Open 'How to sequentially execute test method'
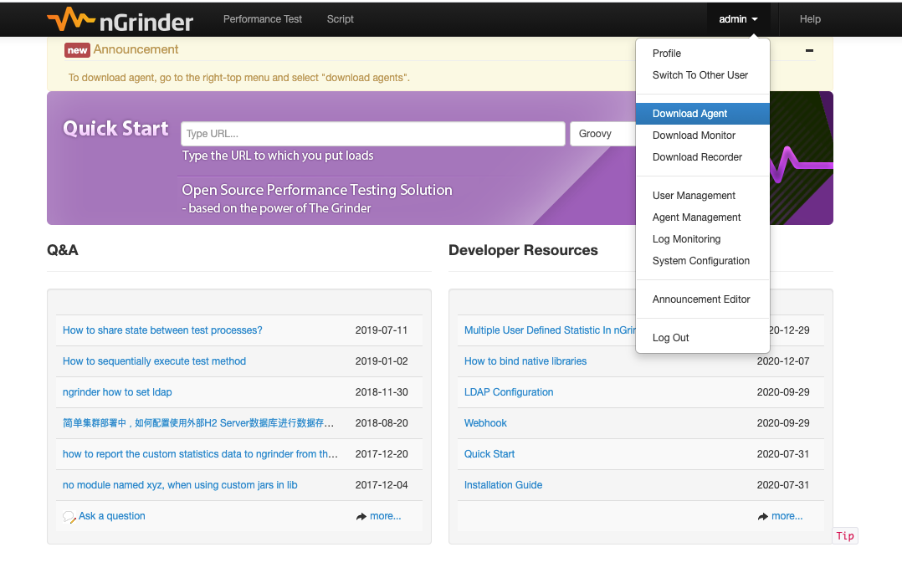Screen dimensions: 902x588 (154, 361)
